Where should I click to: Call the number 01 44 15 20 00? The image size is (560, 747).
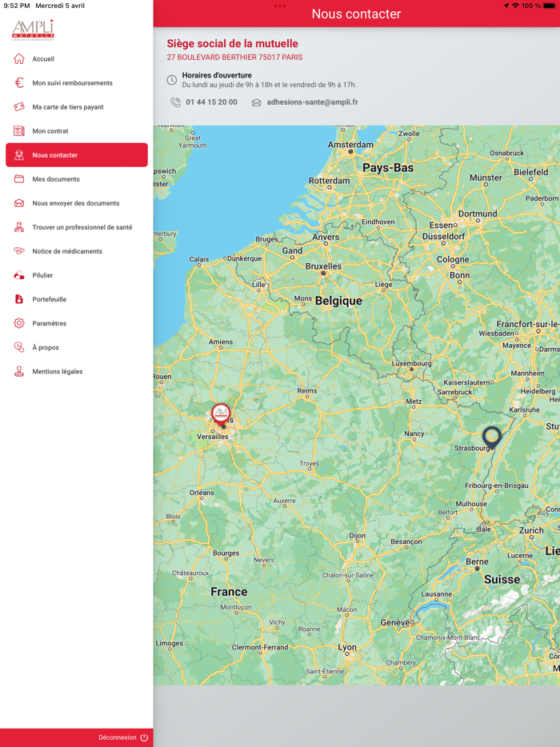pyautogui.click(x=212, y=102)
